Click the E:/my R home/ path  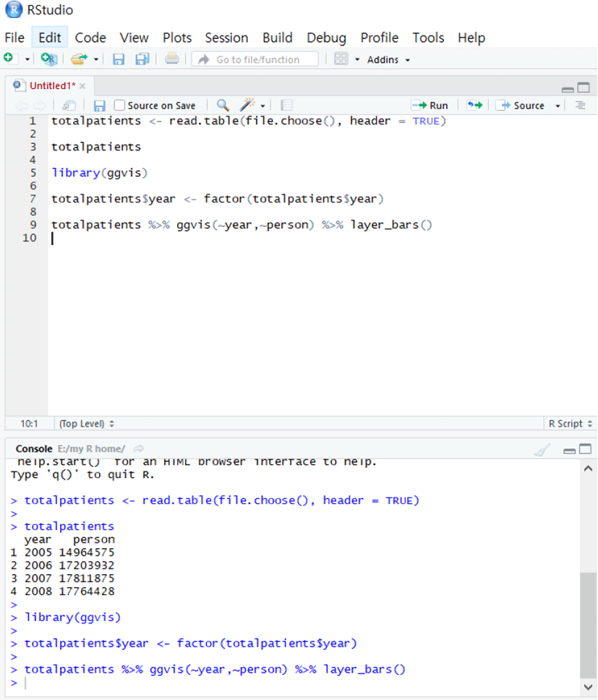(91, 448)
